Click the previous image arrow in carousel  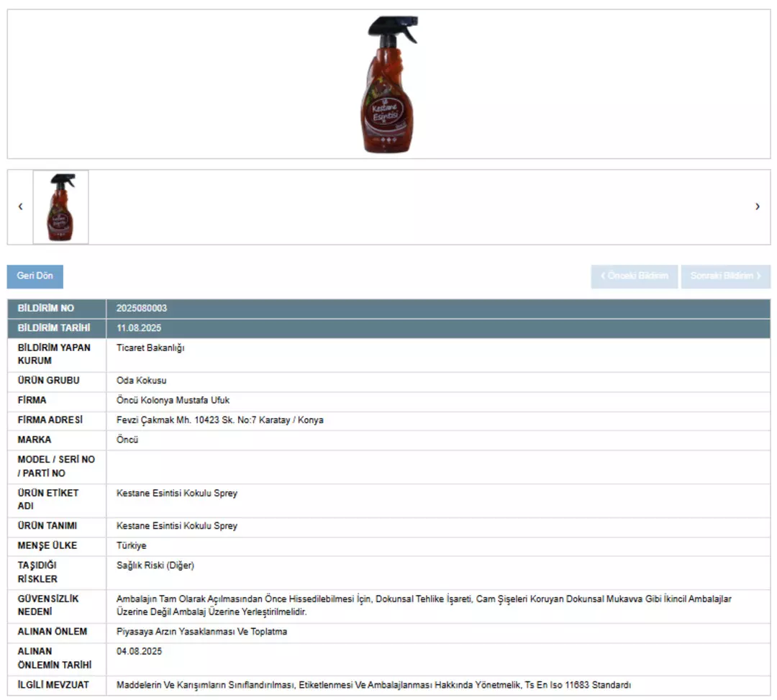(x=20, y=206)
